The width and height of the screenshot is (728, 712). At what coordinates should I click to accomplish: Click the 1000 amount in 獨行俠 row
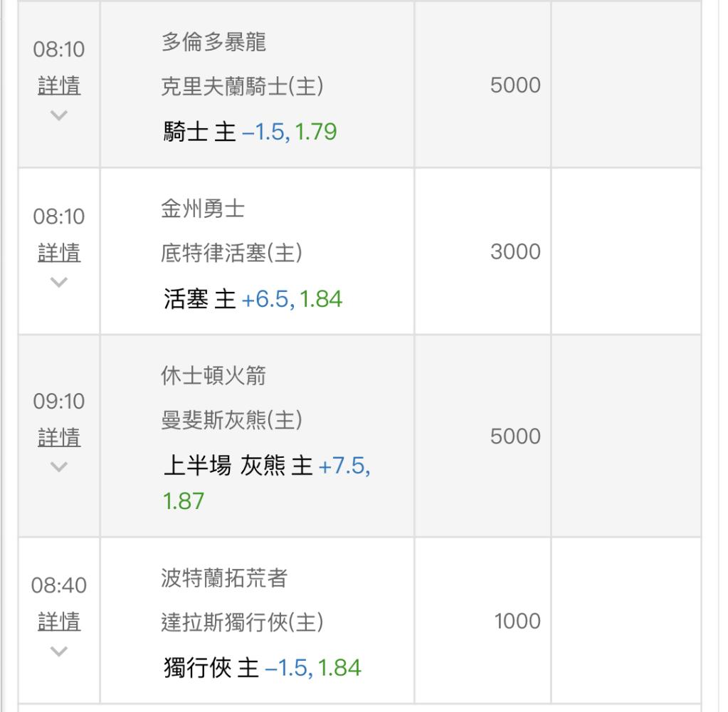click(517, 622)
